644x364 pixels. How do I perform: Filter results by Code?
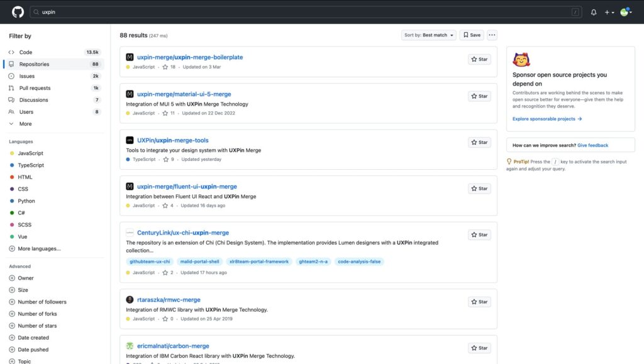[x=54, y=52]
